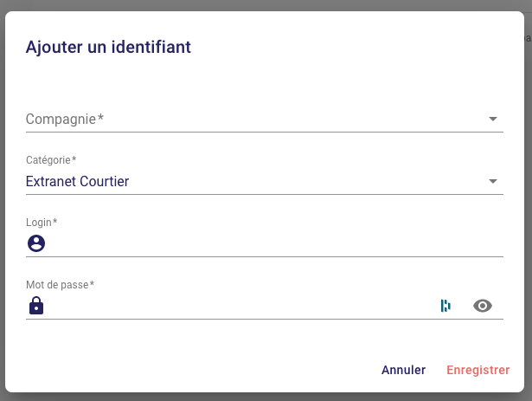Expand the Compagnie dropdown arrow
532x401 pixels.
(x=492, y=119)
